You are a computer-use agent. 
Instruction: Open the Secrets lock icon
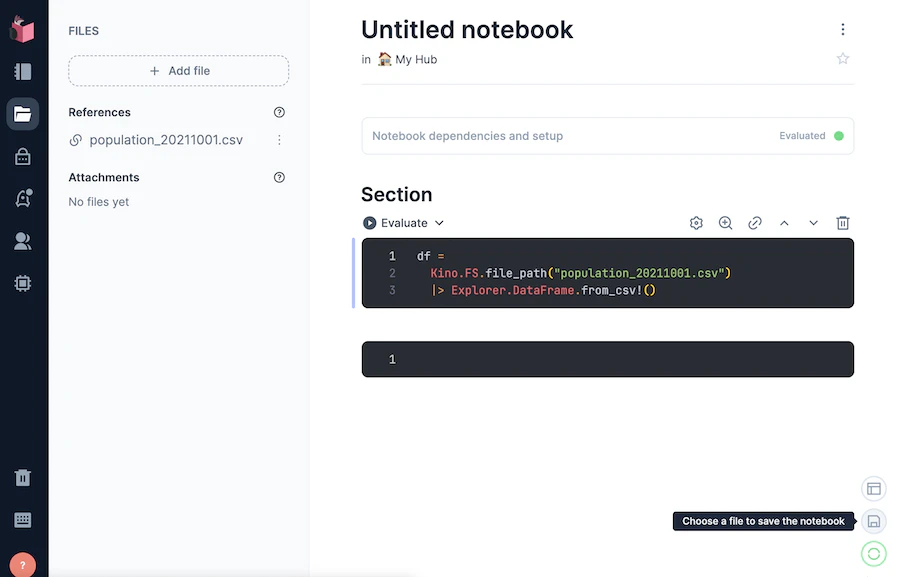pyautogui.click(x=23, y=156)
